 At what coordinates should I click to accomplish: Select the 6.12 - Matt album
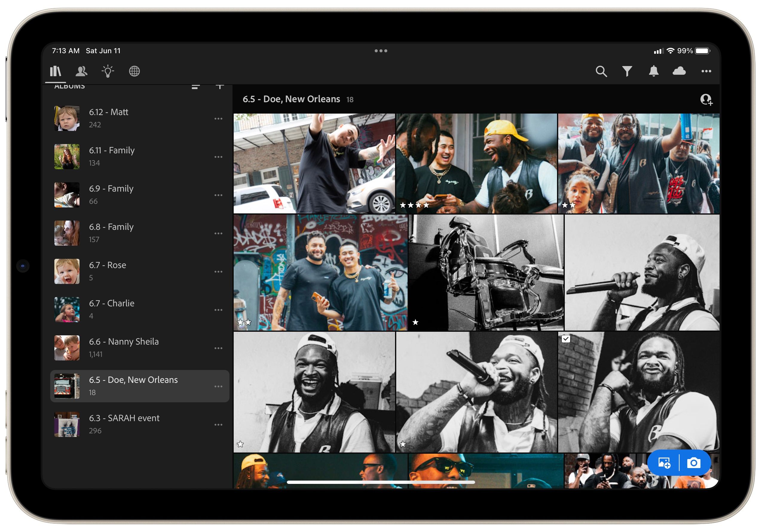click(x=140, y=118)
